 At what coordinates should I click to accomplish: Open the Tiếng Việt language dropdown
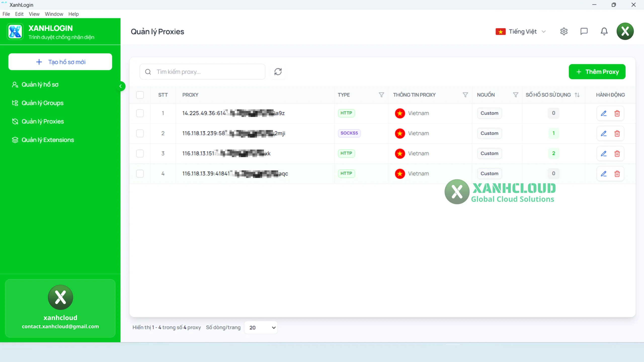pyautogui.click(x=521, y=32)
